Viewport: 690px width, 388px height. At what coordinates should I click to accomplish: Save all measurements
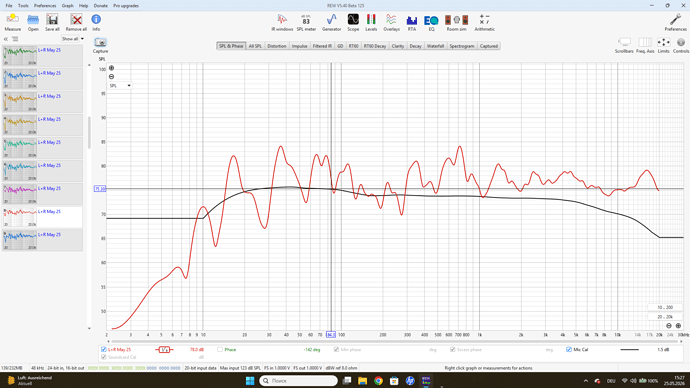pos(52,22)
